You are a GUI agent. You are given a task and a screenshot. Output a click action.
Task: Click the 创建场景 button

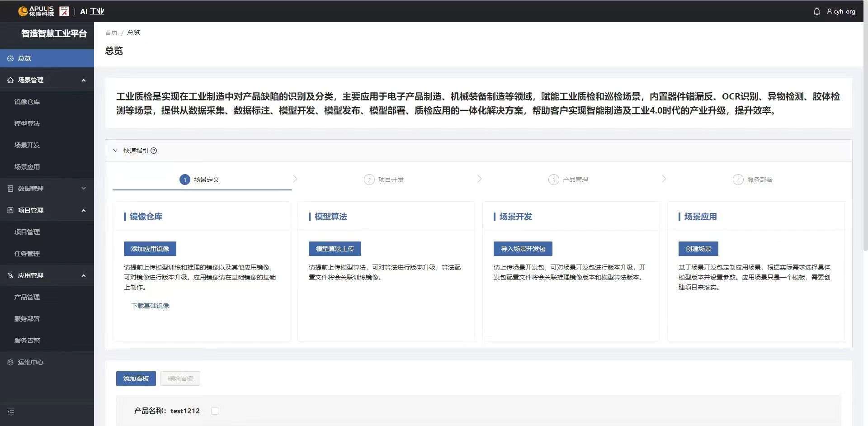698,249
